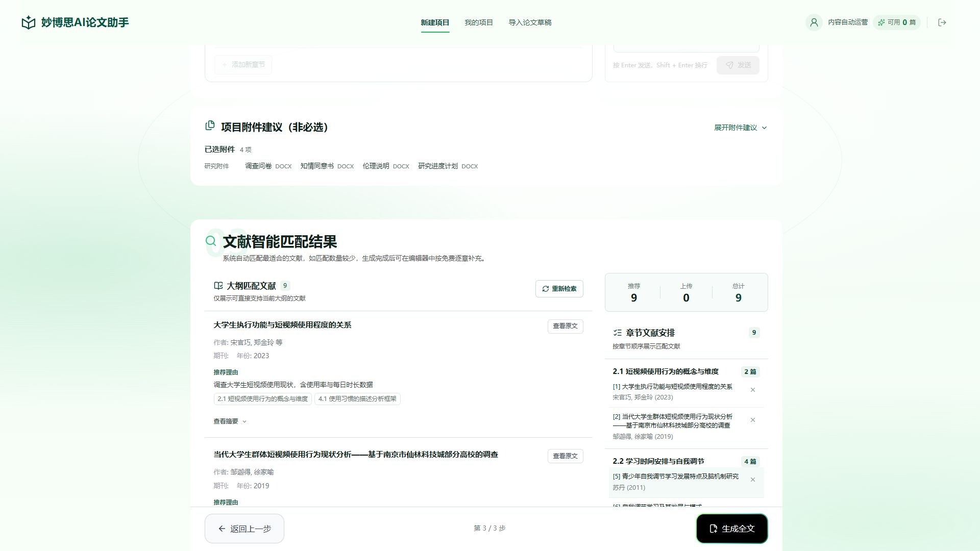Click username 内容自动运营
The width and height of the screenshot is (980, 551).
pos(848,22)
